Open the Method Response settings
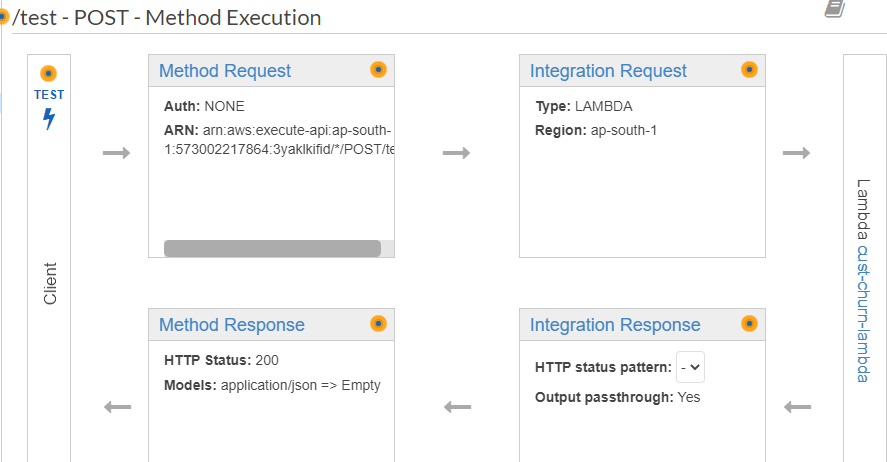The height and width of the screenshot is (462, 887). [x=232, y=325]
